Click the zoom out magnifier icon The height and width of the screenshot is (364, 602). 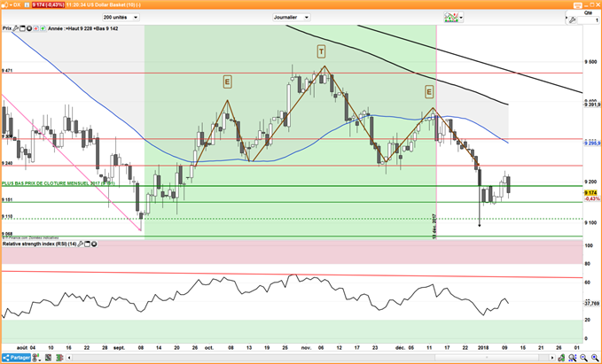tap(583, 358)
